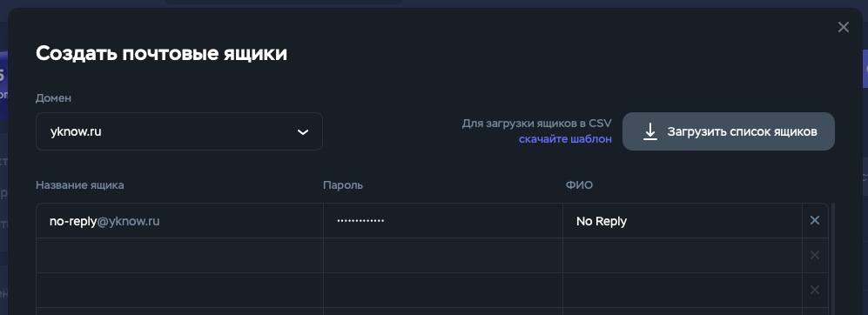This screenshot has width=868, height=315.
Task: Click the empty ФИО cell in second row
Action: point(682,255)
